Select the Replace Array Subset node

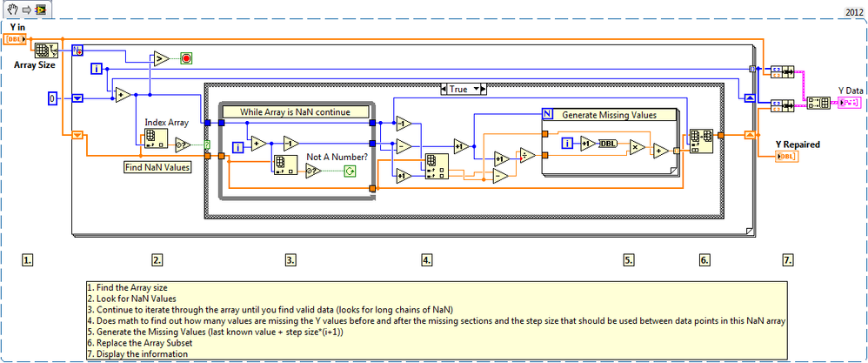pos(701,139)
